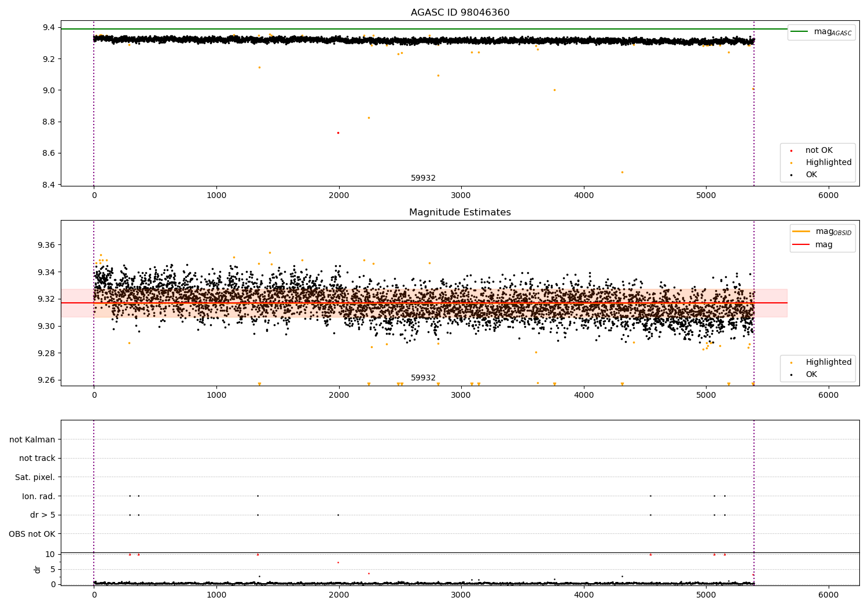Image resolution: width=868 pixels, height=608 pixels.
Task: Click the 9.32 y-tick in Magnitude Estimates
Action: pyautogui.click(x=47, y=299)
